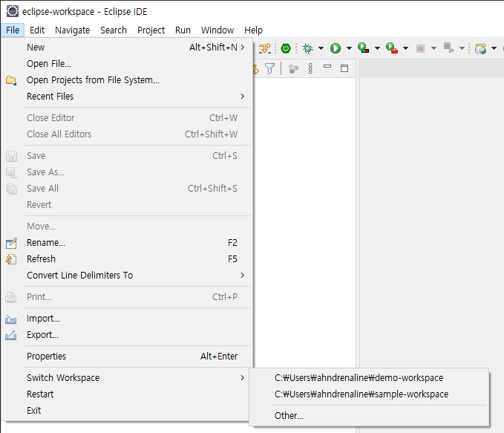Click the Rename pencil icon
Viewport: 504px width, 433px height.
[11, 243]
